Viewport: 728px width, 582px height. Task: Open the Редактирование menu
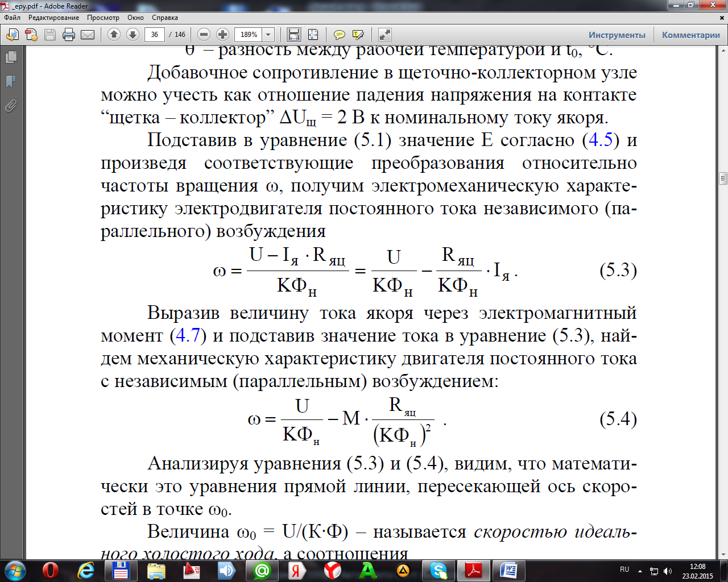[x=54, y=18]
